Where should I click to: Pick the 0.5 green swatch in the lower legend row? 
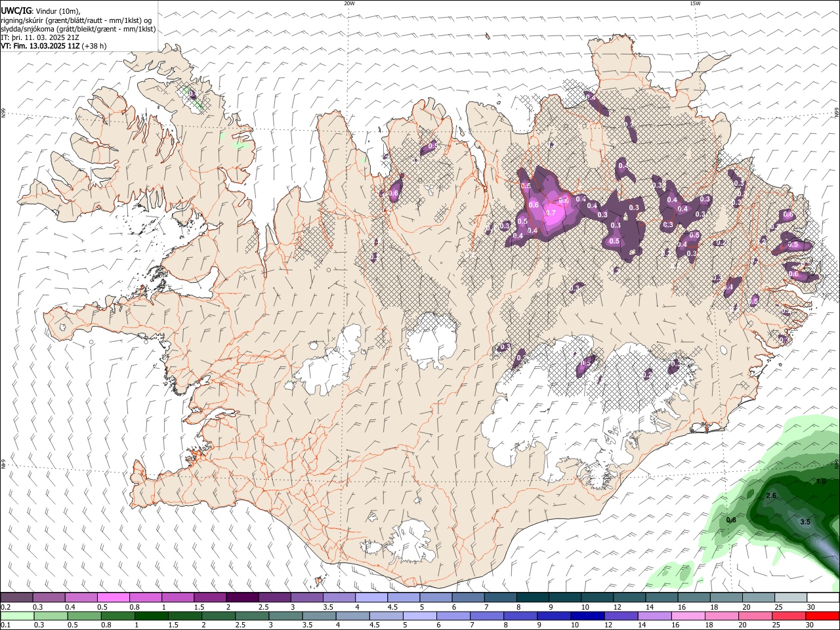(x=84, y=616)
